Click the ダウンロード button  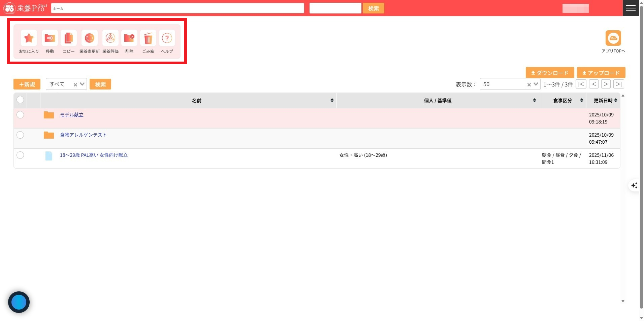pyautogui.click(x=550, y=73)
